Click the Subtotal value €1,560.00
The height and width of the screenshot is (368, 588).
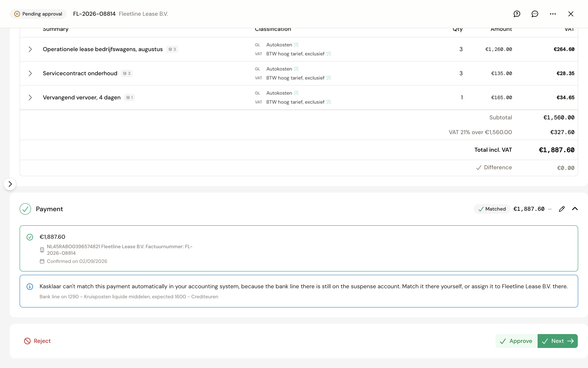(559, 118)
